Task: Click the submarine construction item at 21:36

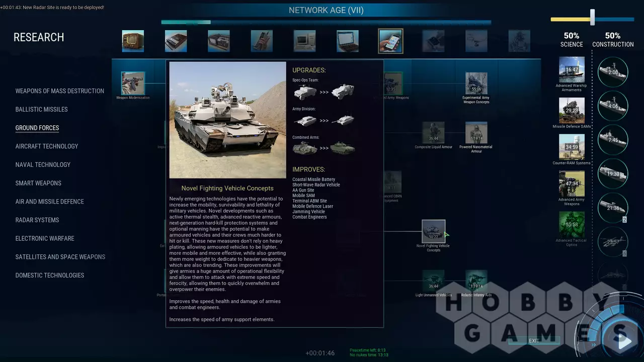Action: [x=613, y=208]
